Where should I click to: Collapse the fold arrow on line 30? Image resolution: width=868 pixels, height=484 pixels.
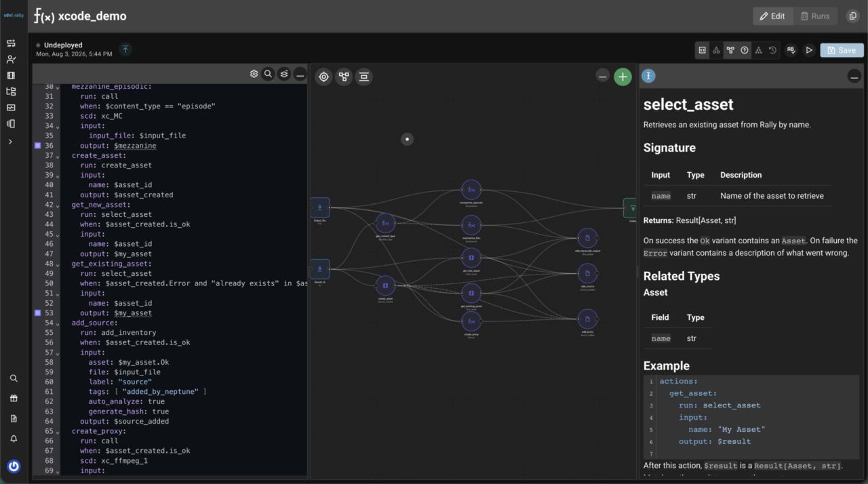tap(58, 87)
